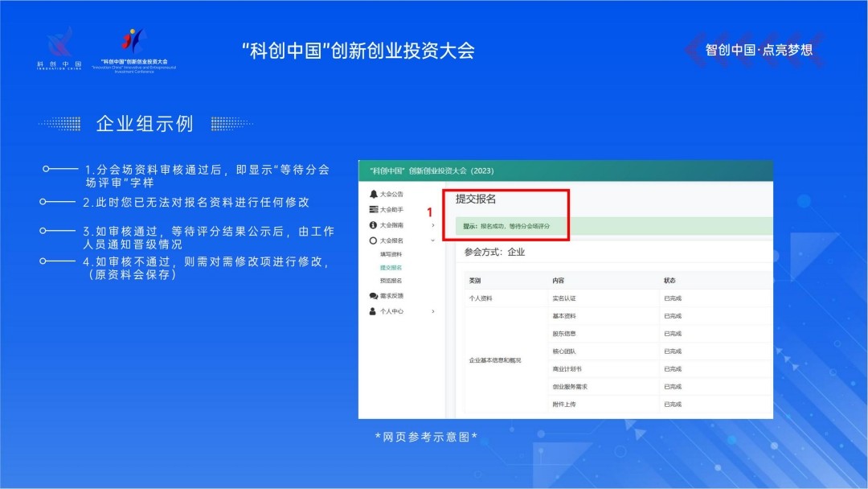Click the 商业计划书 table entry

click(x=566, y=369)
